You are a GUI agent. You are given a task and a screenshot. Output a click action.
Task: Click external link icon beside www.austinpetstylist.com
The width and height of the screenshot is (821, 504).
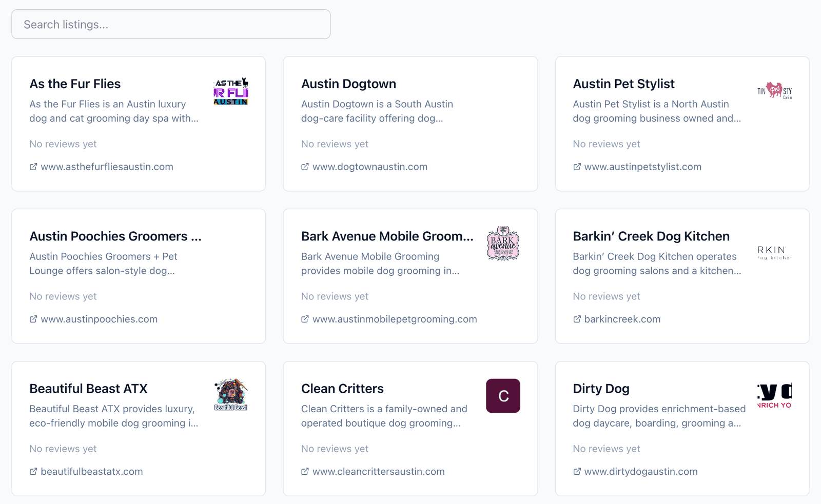tap(577, 167)
